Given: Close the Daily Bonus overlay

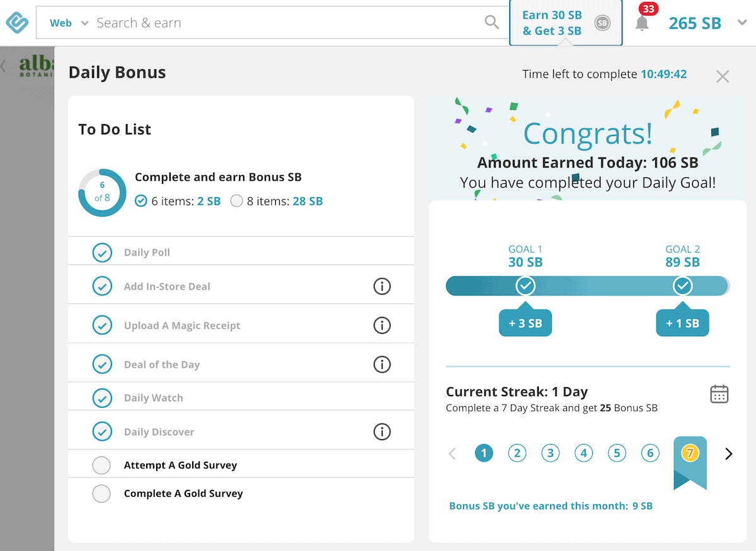Looking at the screenshot, I should pyautogui.click(x=723, y=76).
